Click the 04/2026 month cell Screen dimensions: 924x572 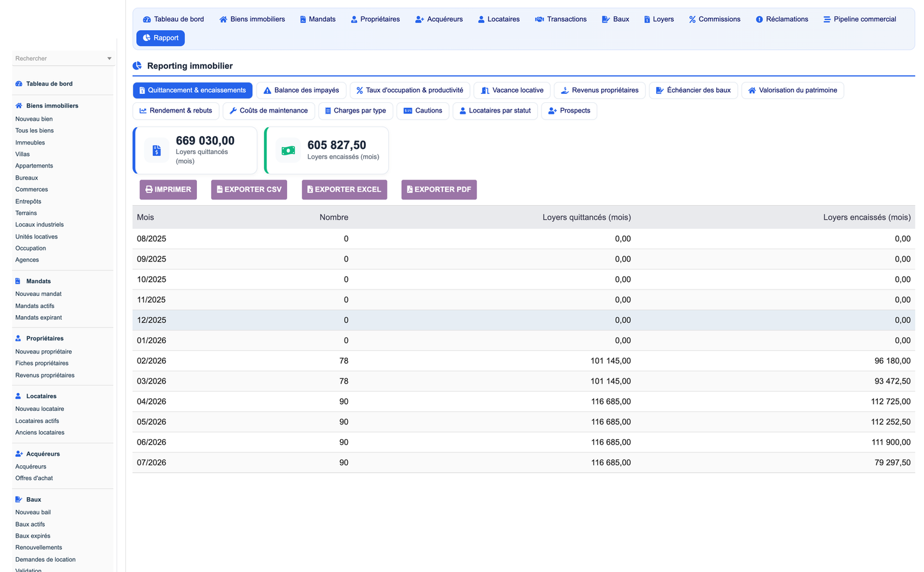pyautogui.click(x=152, y=402)
